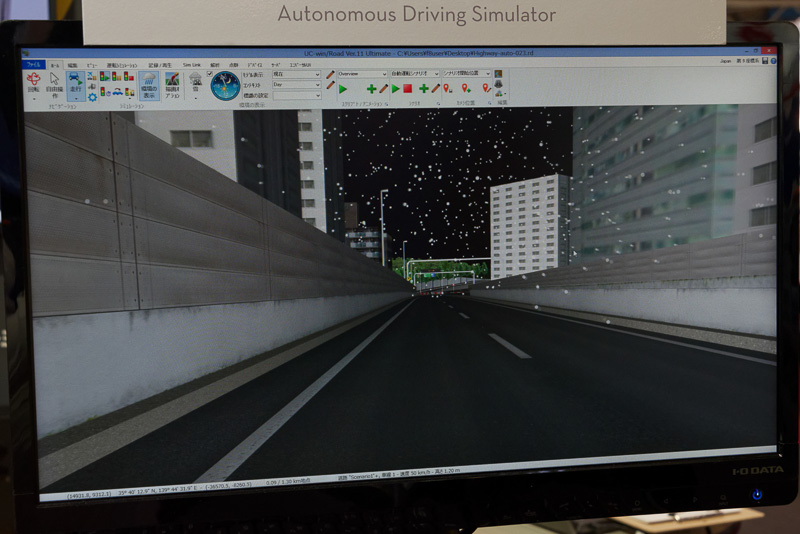Open the blue File (ファイル) menu
Image resolution: width=800 pixels, height=534 pixels.
[34, 65]
